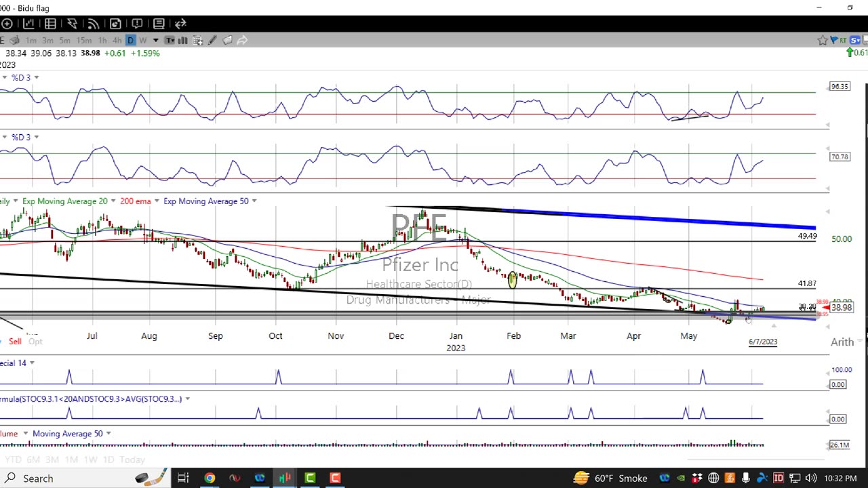This screenshot has height=488, width=868.
Task: Select the 6M range
Action: point(33,460)
